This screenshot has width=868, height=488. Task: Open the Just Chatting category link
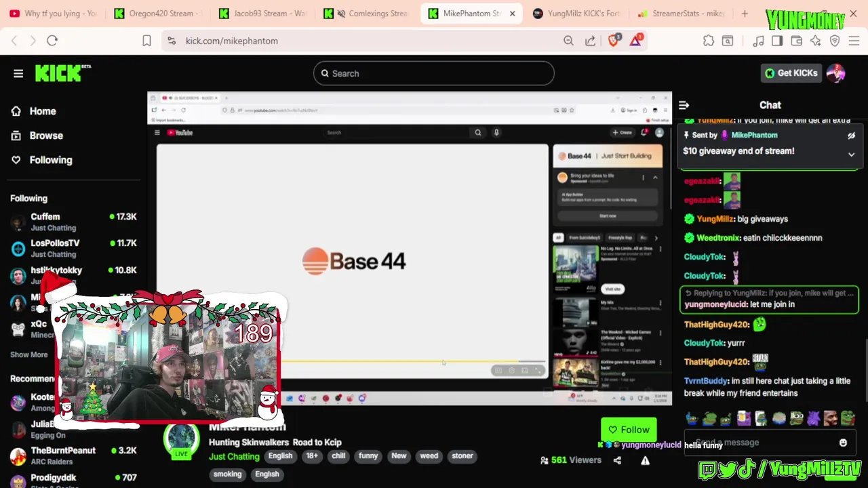click(x=234, y=457)
